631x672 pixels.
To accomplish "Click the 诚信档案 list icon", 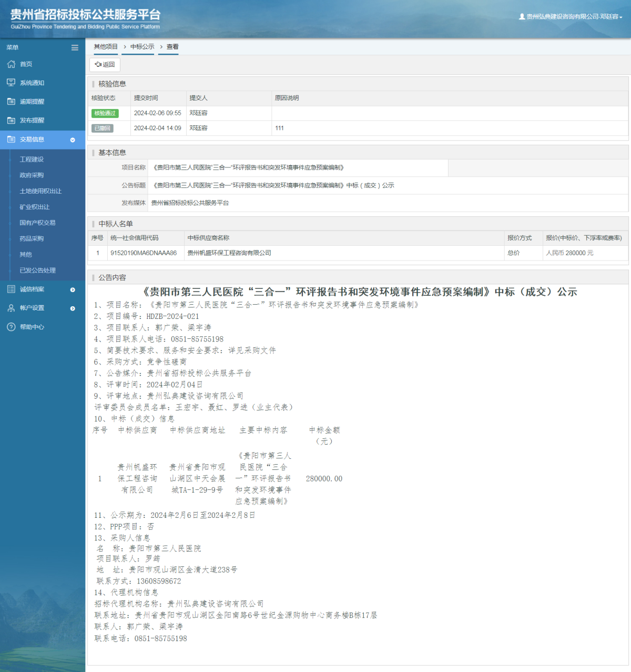I will tap(11, 289).
